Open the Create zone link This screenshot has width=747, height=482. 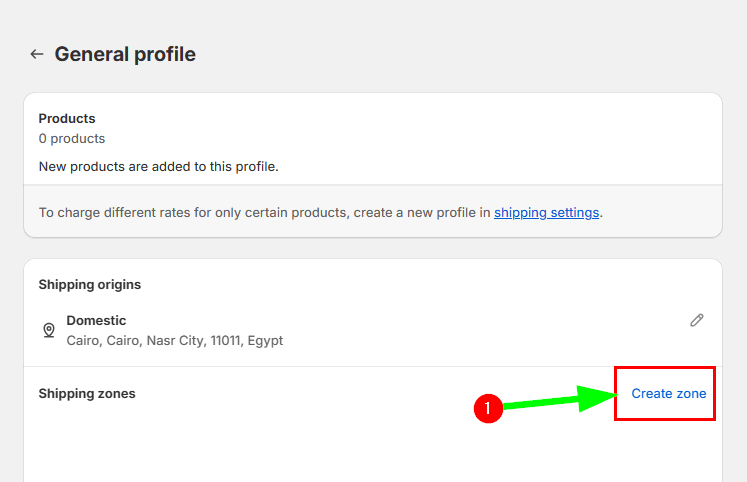pos(668,394)
